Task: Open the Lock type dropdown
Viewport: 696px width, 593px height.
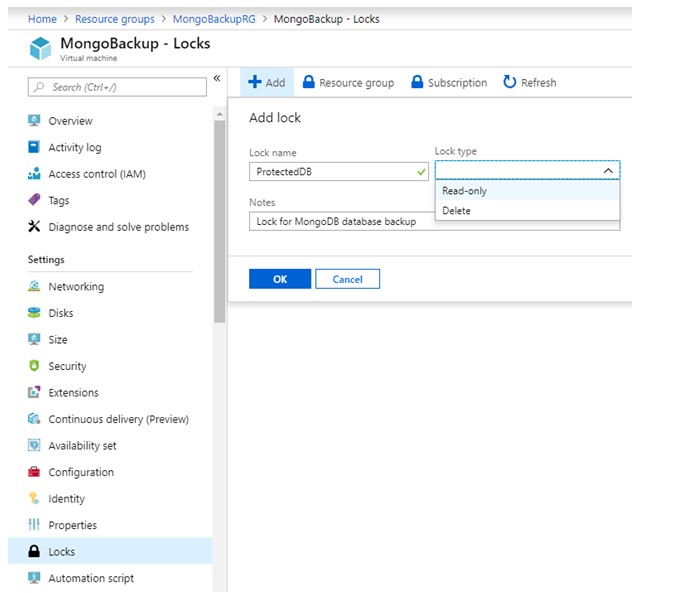Action: (527, 170)
